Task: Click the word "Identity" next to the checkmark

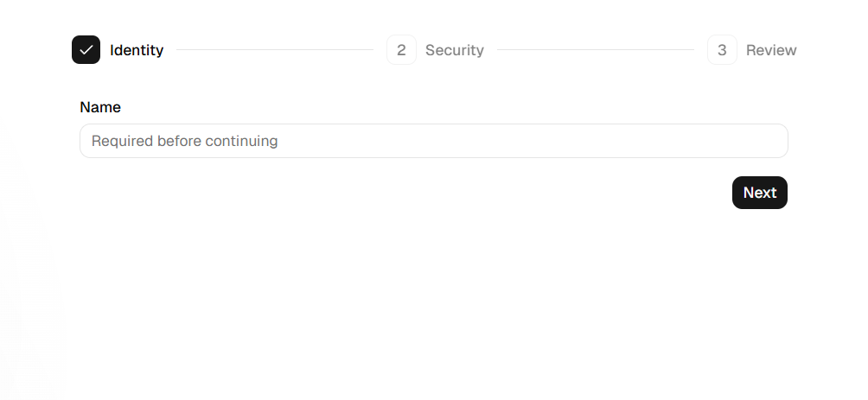Action: pyautogui.click(x=137, y=50)
